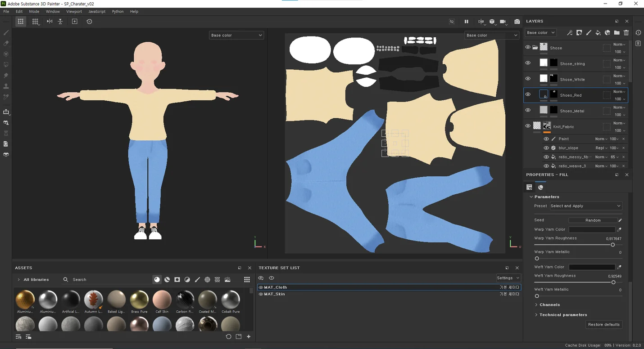
Task: Create a new folder in Layers panel
Action: [617, 32]
